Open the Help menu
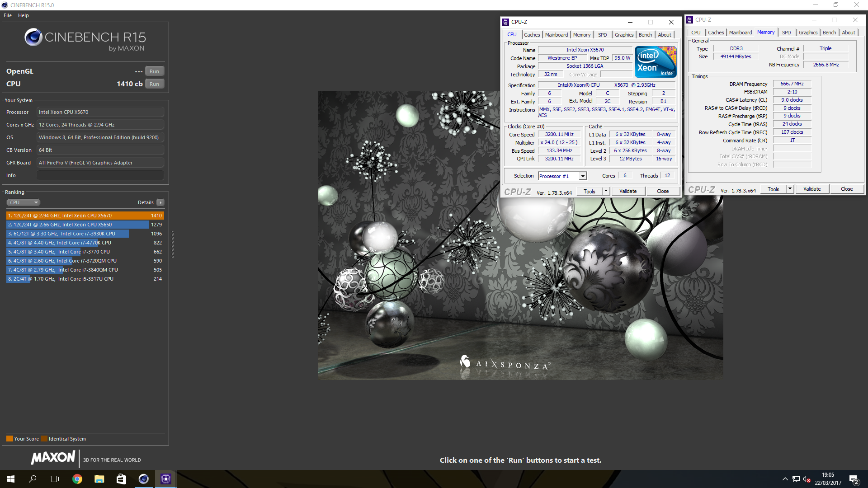The height and width of the screenshot is (488, 868). point(24,15)
